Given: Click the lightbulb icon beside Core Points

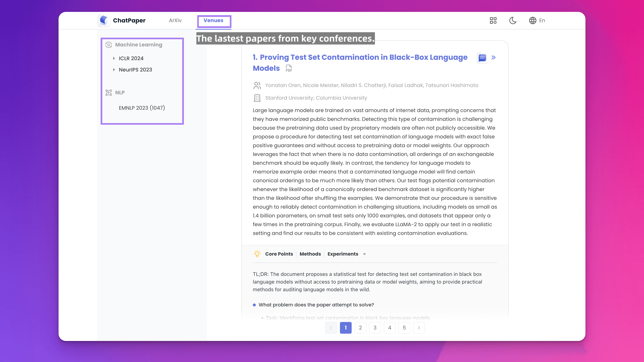Looking at the screenshot, I should 257,254.
